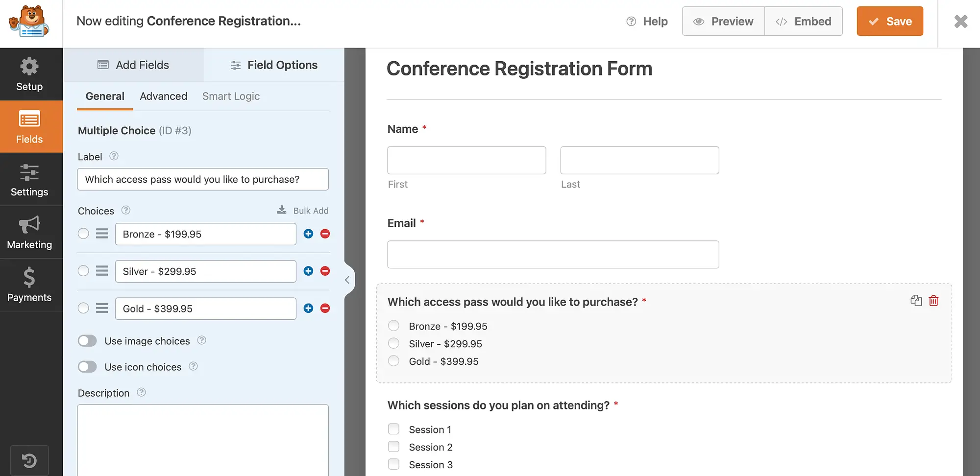Open the Embed button
This screenshot has width=980, height=476.
pos(804,22)
